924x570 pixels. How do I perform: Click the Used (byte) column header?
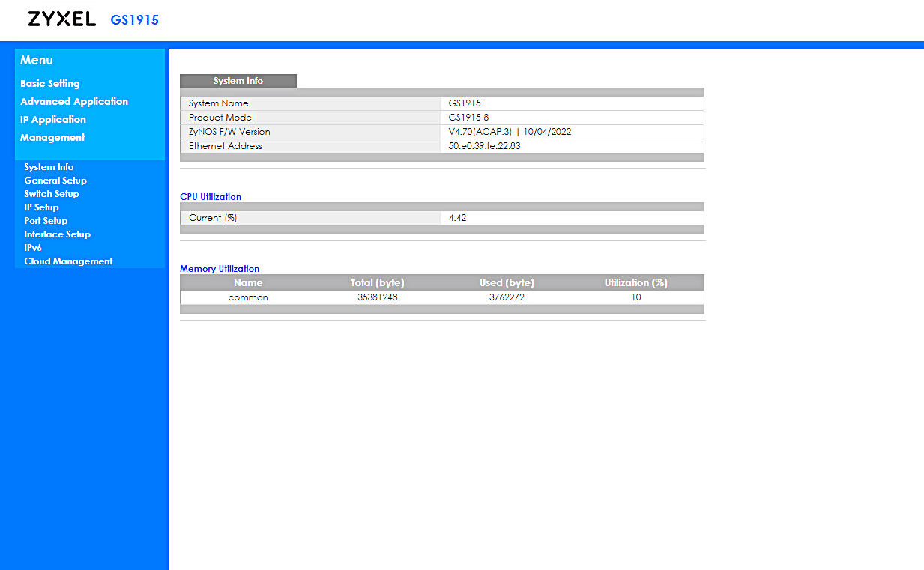coord(507,283)
